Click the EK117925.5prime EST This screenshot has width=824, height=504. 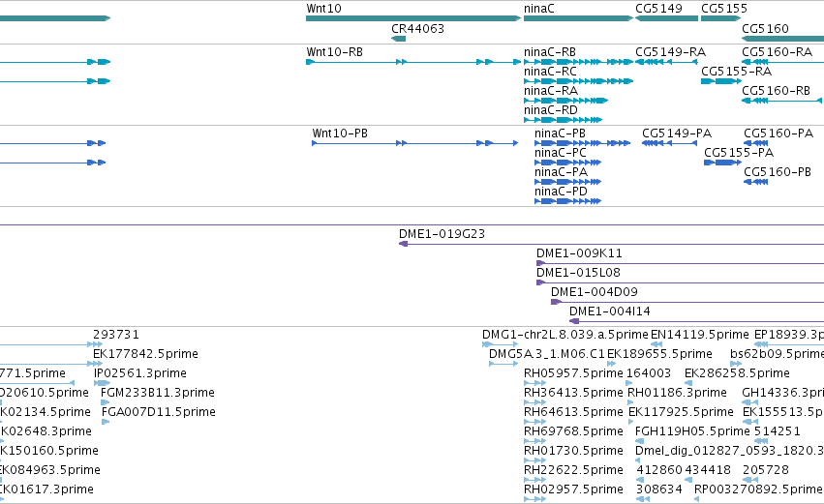pos(631,422)
